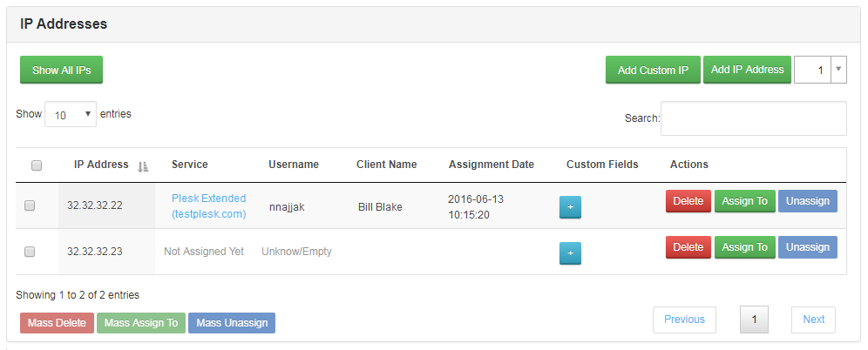Click the Showing 1 to 2 of 2 entries text
Screen dimensions: 868x350
(x=78, y=294)
